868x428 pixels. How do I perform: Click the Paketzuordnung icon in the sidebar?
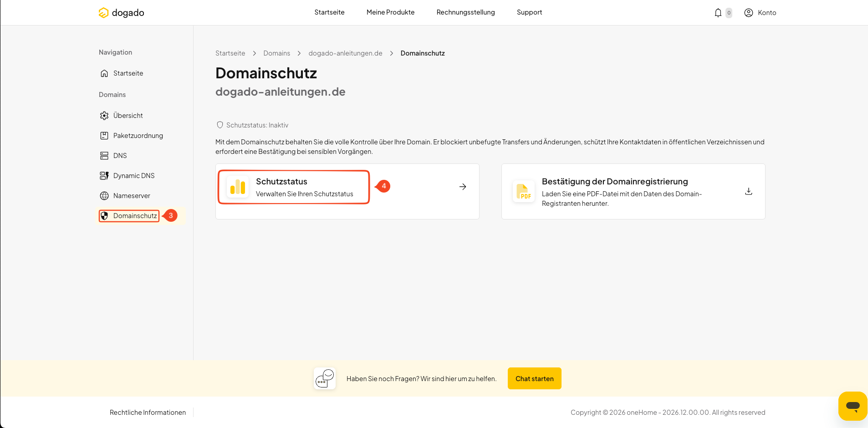coord(104,136)
